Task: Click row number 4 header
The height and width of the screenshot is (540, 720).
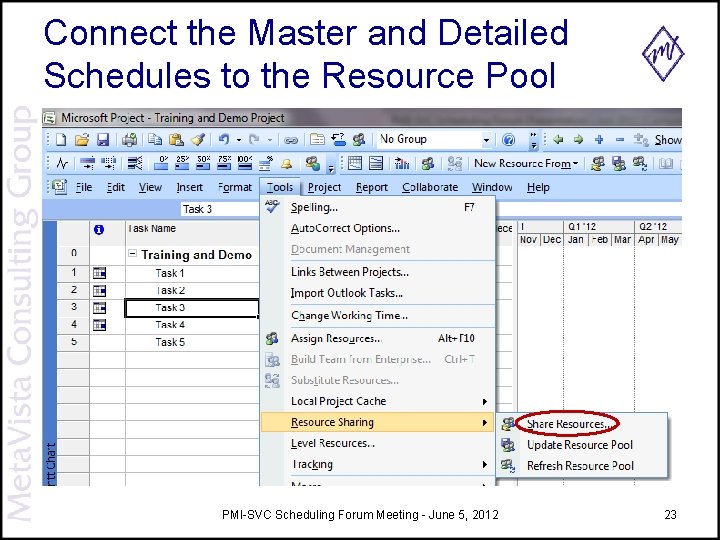Action: click(73, 325)
